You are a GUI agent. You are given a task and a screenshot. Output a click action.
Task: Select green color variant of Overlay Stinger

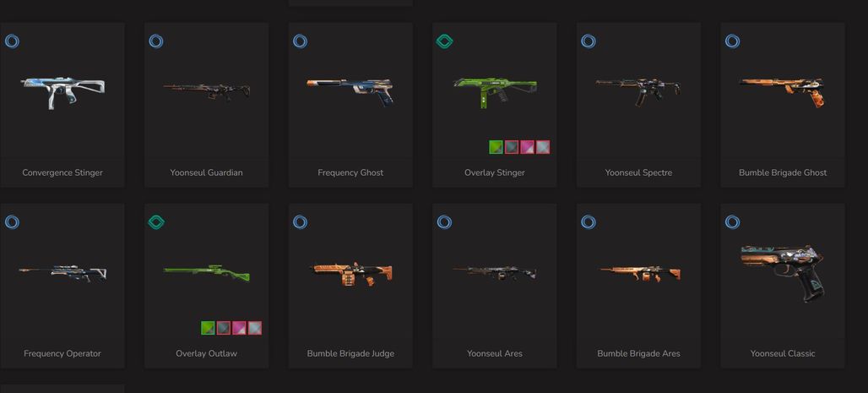coord(496,147)
